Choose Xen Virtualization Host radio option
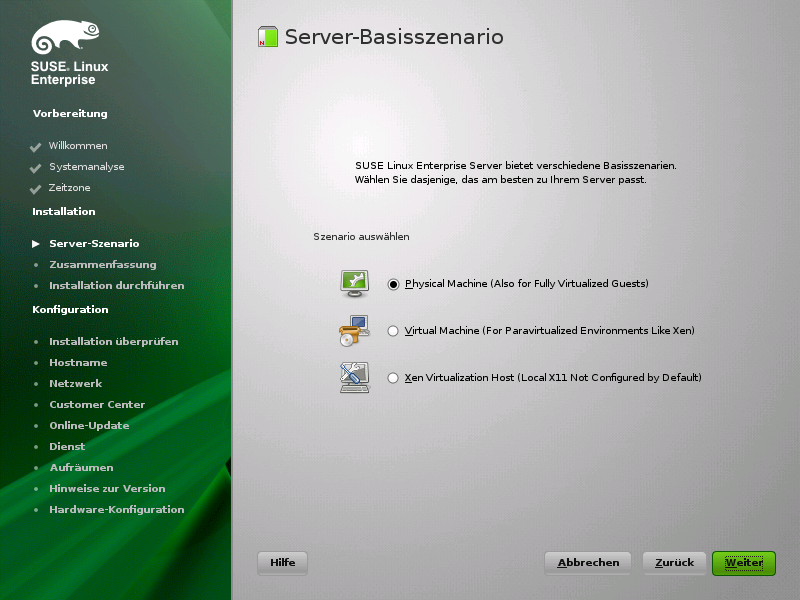 393,378
